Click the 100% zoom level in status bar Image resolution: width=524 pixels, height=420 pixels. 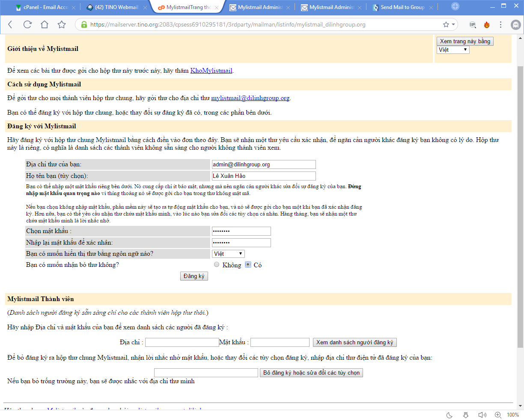click(x=513, y=415)
